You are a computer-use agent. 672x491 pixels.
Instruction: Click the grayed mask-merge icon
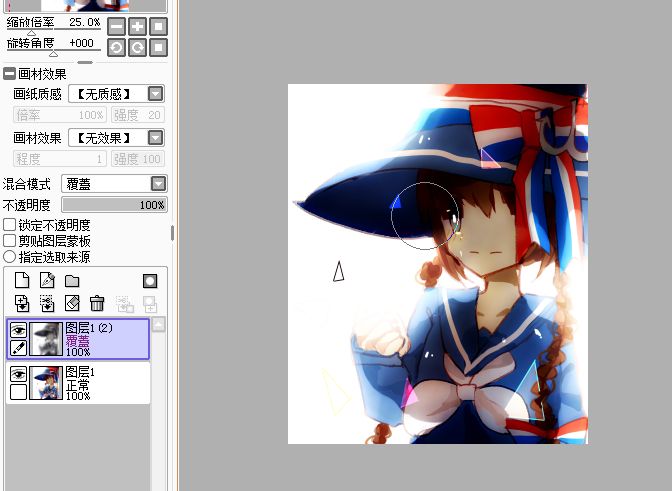[150, 304]
